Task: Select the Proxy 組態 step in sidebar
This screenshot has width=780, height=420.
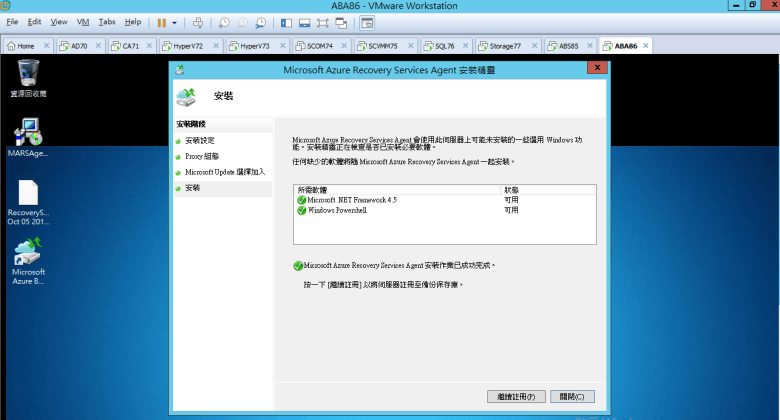Action: click(201, 156)
